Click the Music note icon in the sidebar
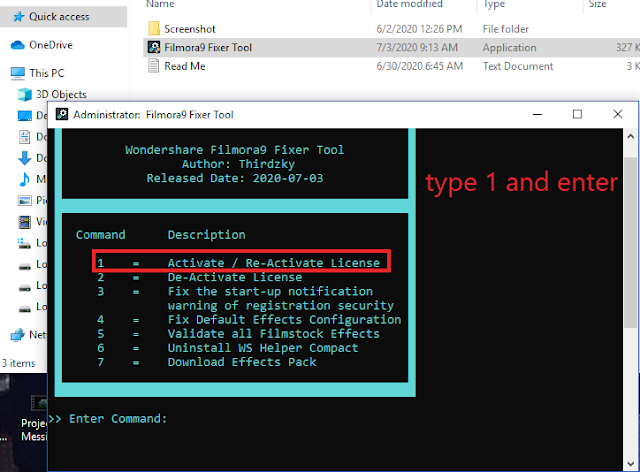This screenshot has width=640, height=472. 24,179
